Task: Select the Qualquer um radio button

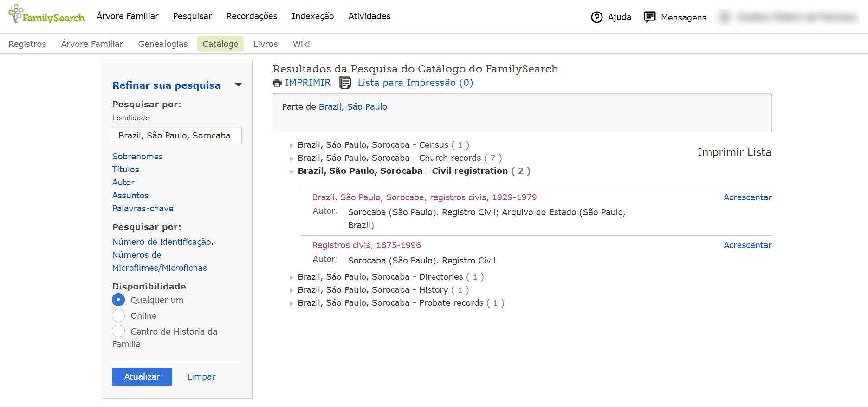Action: (118, 300)
